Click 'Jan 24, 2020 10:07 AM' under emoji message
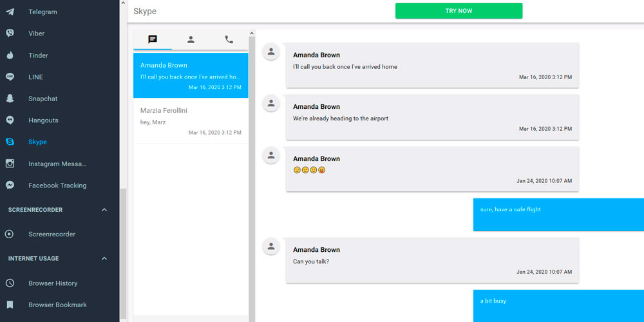This screenshot has width=644, height=322. coord(544,181)
